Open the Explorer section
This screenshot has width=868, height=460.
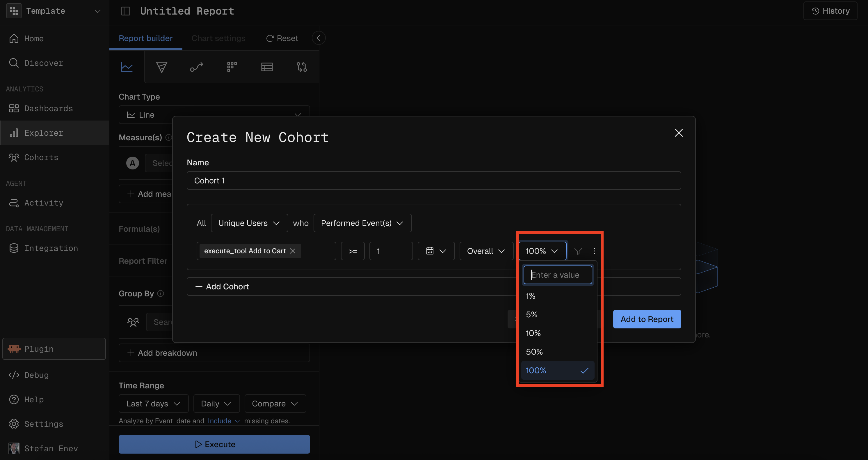click(x=54, y=133)
